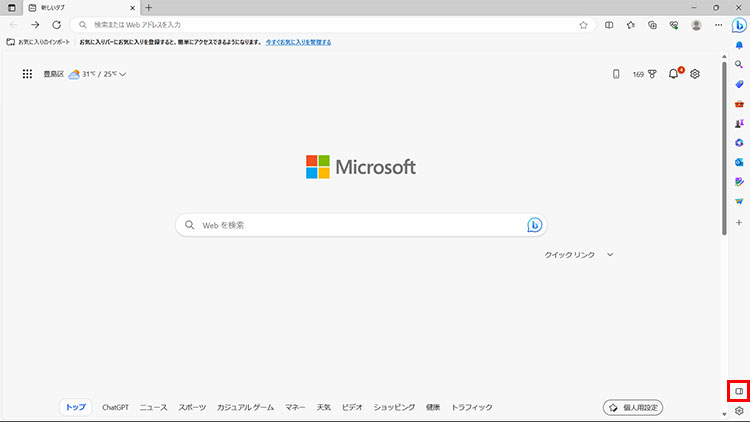Image resolution: width=750 pixels, height=422 pixels.
Task: Open the mobile phone icon
Action: (615, 73)
